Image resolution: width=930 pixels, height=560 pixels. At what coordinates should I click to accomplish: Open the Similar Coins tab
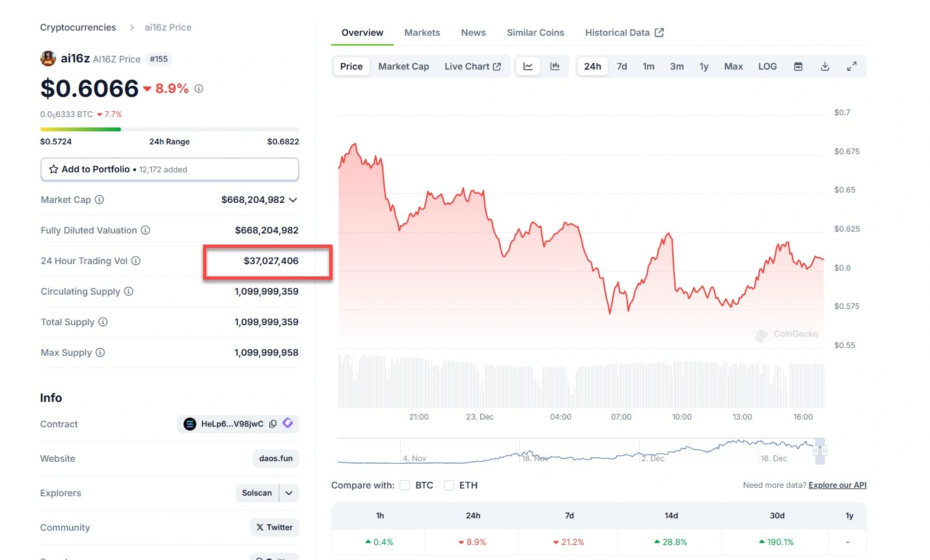tap(535, 33)
